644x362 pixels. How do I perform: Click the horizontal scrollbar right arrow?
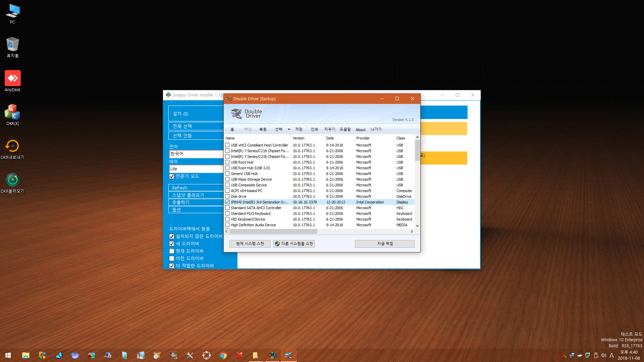[412, 232]
